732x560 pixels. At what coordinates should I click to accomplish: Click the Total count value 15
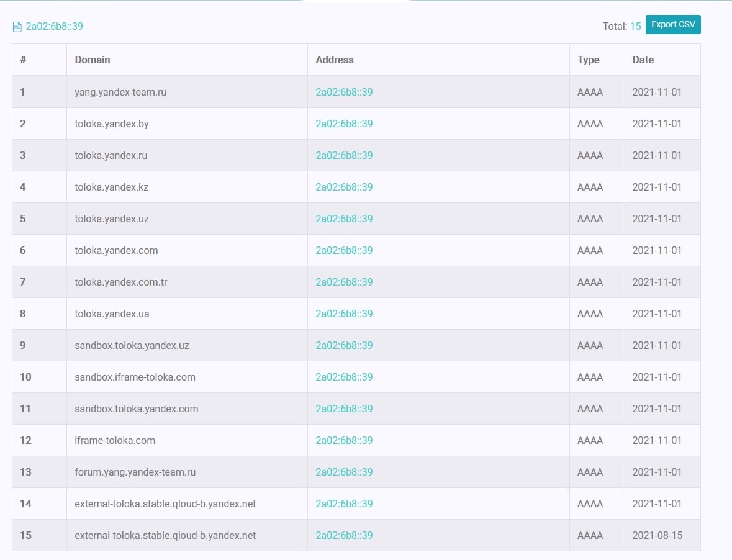click(635, 27)
